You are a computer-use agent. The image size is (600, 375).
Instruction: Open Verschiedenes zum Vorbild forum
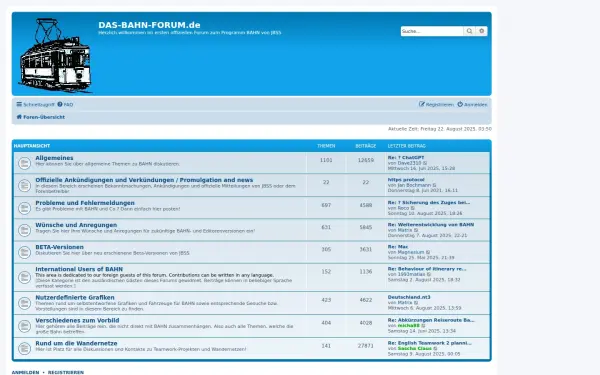point(77,320)
